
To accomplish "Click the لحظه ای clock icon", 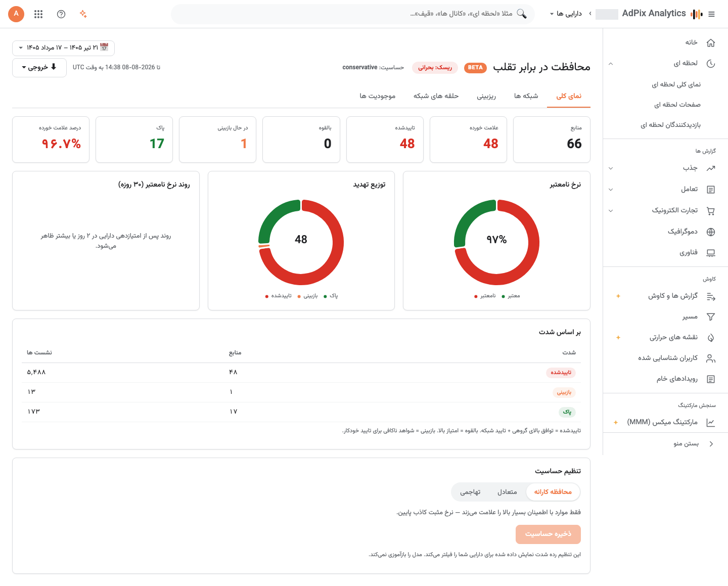I will [x=711, y=63].
